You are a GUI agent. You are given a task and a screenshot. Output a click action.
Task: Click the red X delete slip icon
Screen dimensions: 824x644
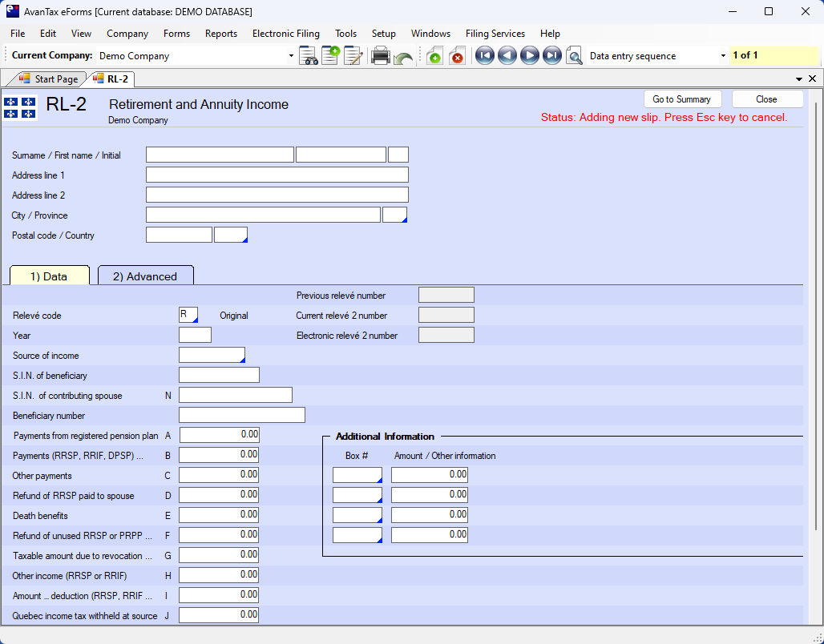457,56
